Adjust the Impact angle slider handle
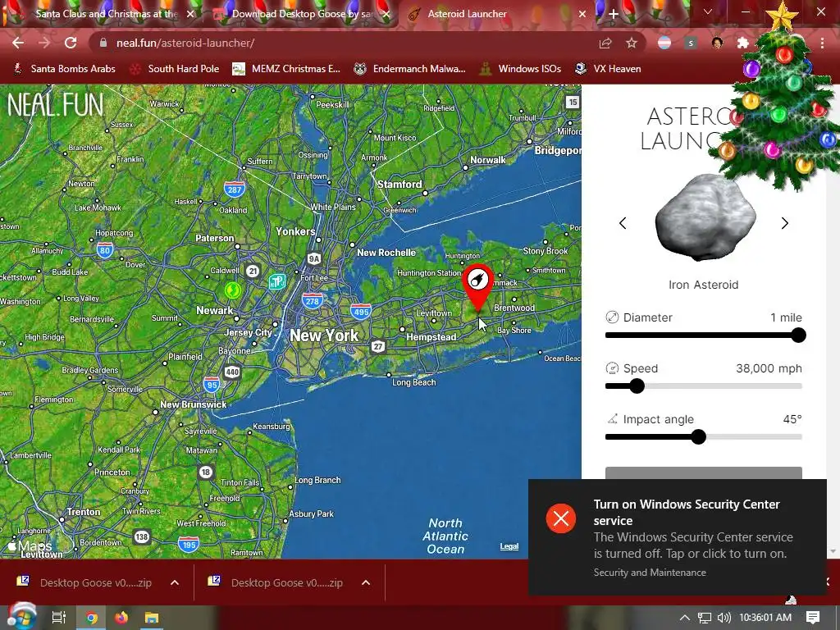Image resolution: width=840 pixels, height=630 pixels. pos(698,437)
